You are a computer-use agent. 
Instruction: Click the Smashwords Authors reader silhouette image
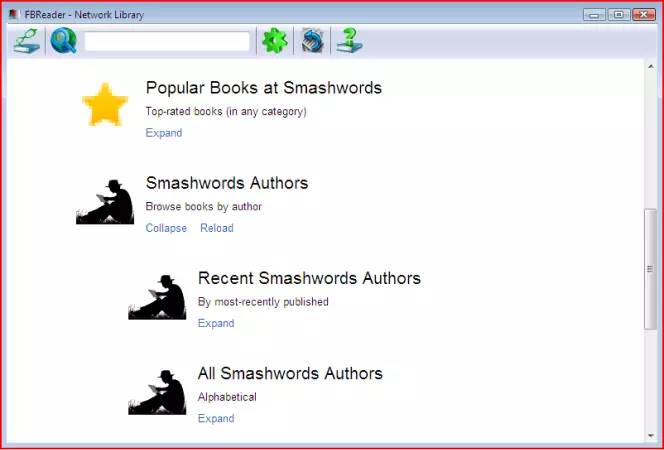click(105, 202)
